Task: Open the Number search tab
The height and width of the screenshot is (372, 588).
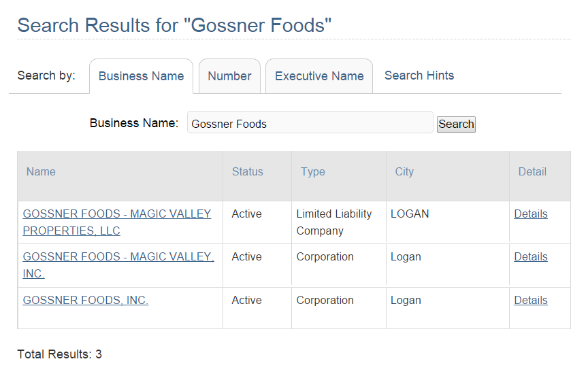Action: [x=229, y=76]
